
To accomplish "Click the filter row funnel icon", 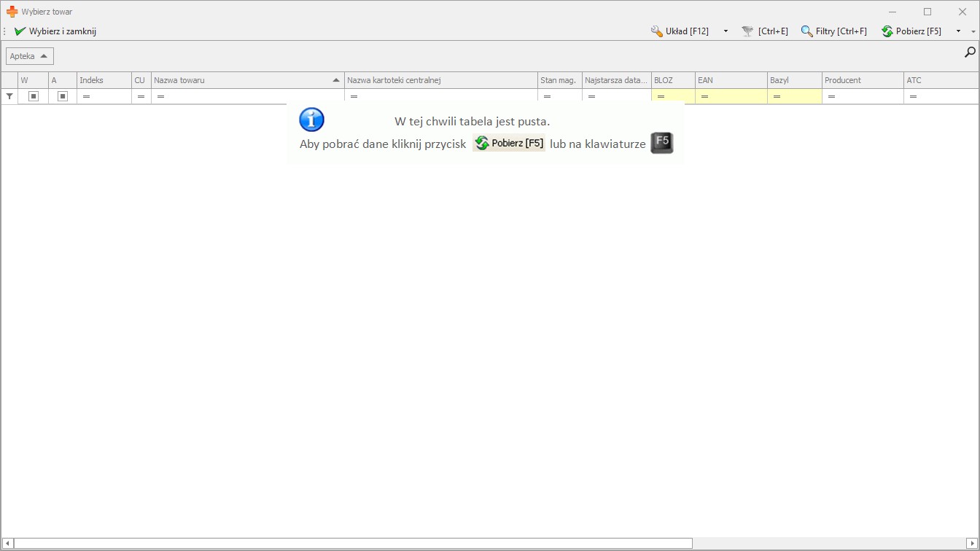I will pyautogui.click(x=9, y=96).
